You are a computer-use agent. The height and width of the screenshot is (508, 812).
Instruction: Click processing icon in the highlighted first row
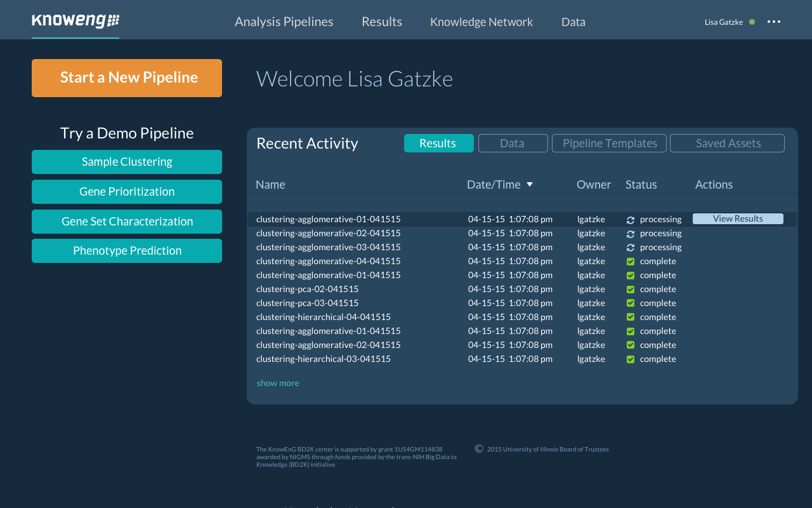point(630,220)
